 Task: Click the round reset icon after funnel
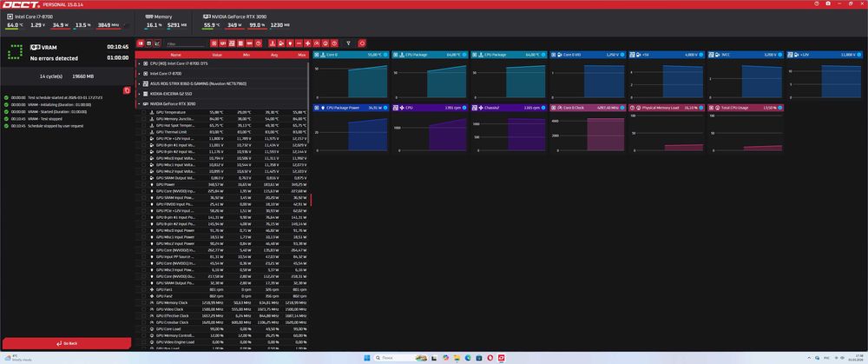362,43
